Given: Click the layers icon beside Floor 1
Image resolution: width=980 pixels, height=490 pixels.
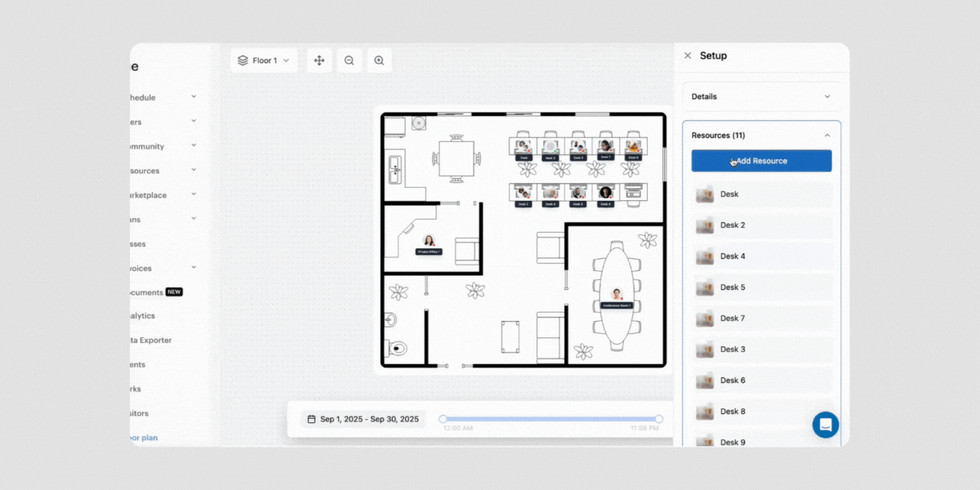Looking at the screenshot, I should click(243, 60).
